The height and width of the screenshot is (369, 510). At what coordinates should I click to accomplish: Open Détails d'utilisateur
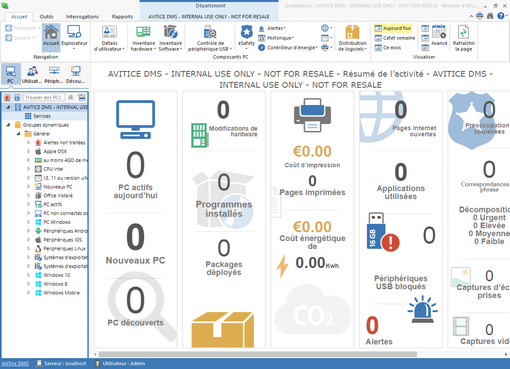(109, 38)
